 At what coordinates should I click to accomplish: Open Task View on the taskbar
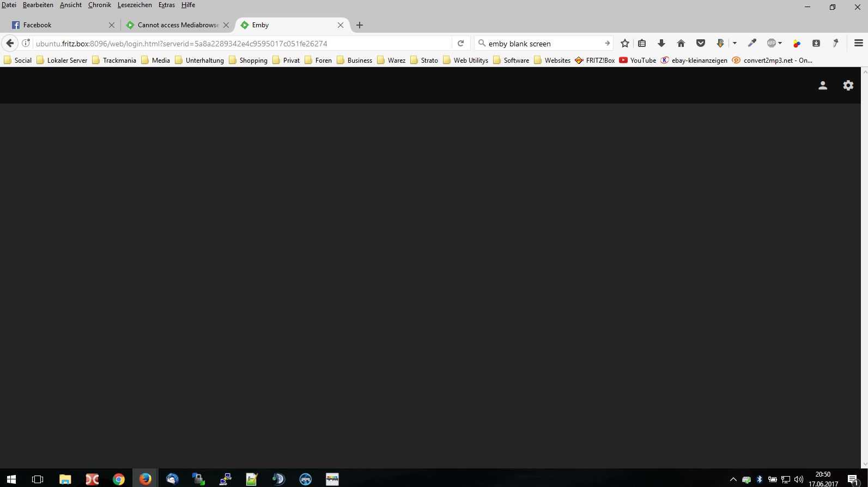pyautogui.click(x=38, y=479)
